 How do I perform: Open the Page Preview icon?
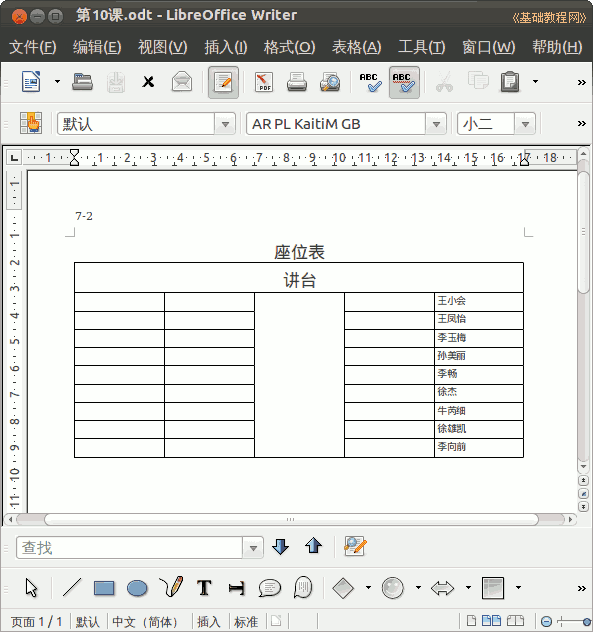click(330, 82)
